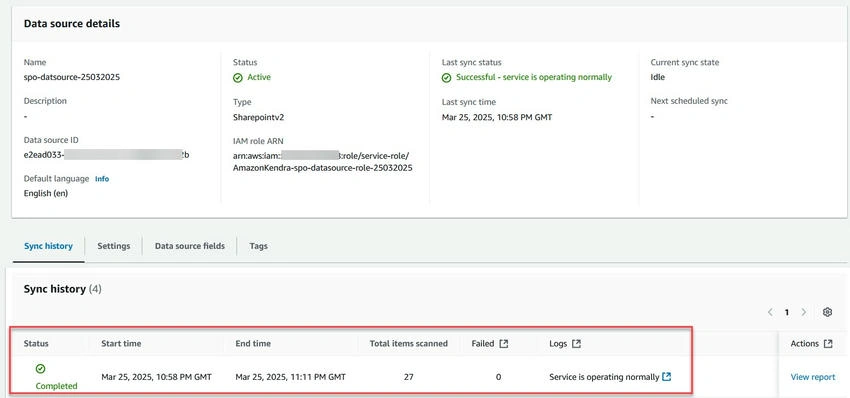Select page number 1 in pagination
850x398 pixels.
click(787, 312)
